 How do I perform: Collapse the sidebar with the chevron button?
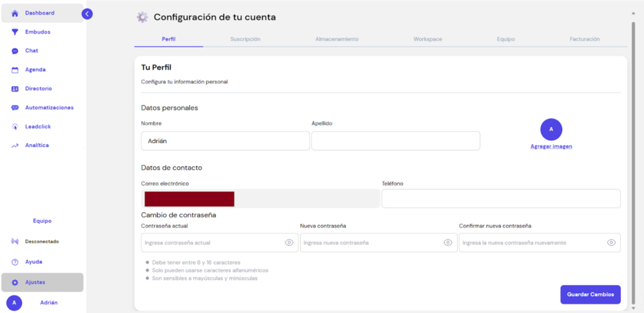[87, 14]
